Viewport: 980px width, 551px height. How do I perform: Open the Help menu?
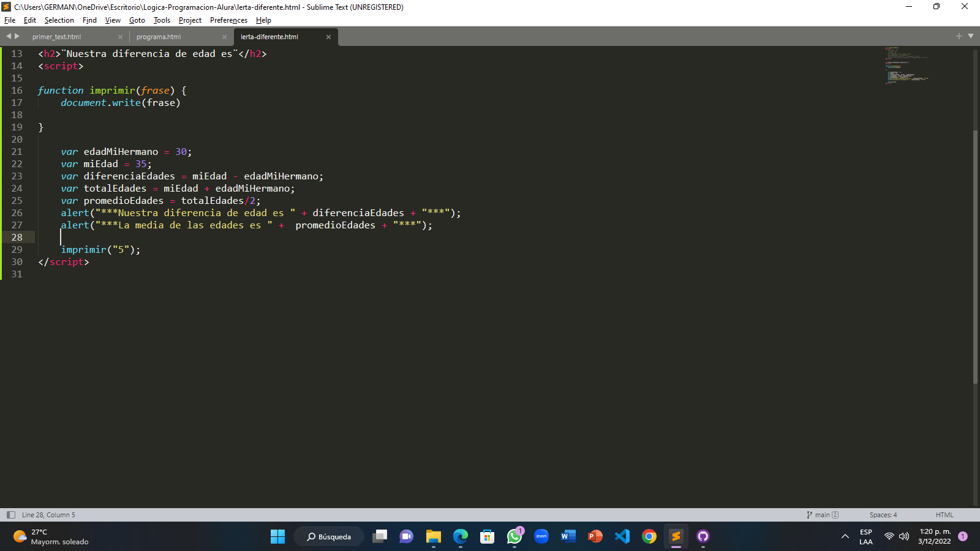[263, 20]
